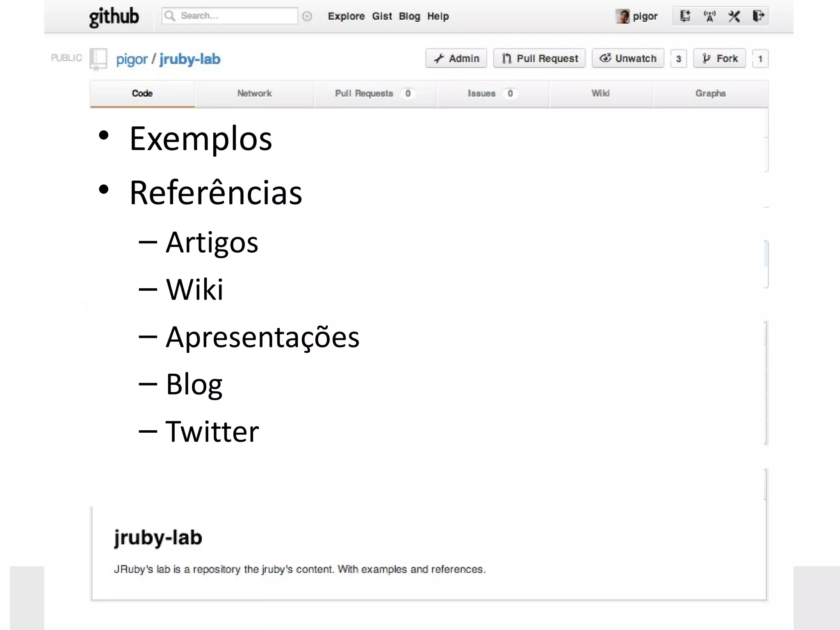Open the pigor profile name link
The width and height of the screenshot is (840, 630).
pos(645,16)
